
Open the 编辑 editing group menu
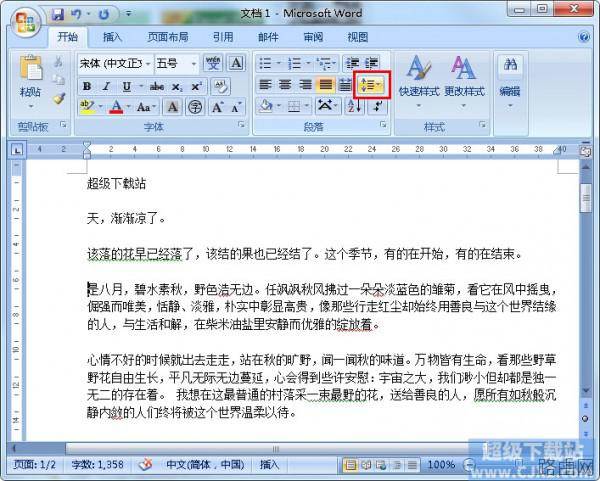pyautogui.click(x=510, y=83)
